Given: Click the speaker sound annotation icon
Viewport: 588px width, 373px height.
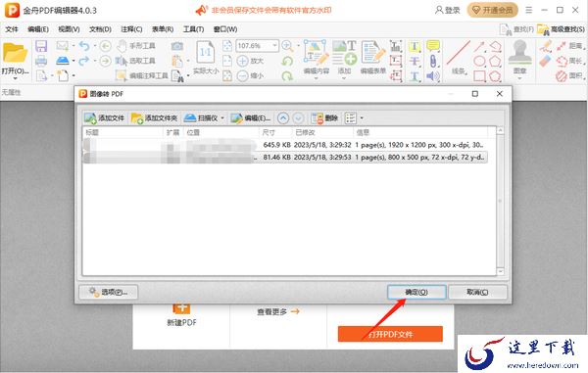Looking at the screenshot, I should coord(433,75).
